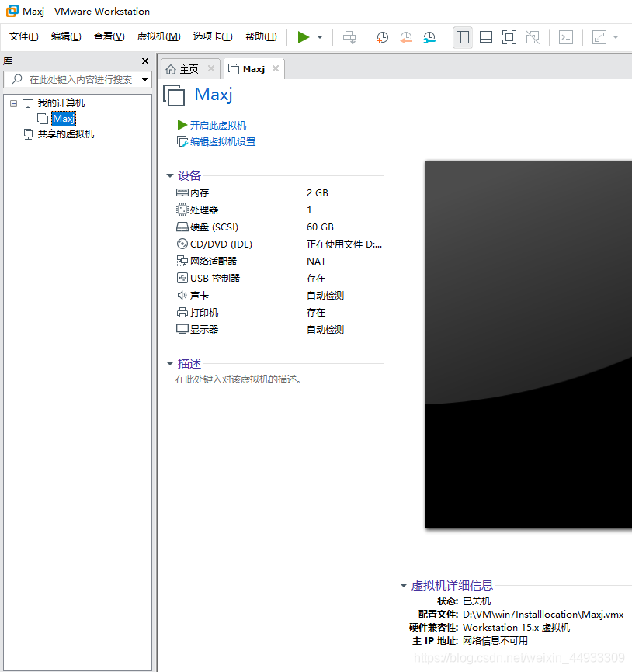
Task: Select 共享的虚拟机 in the library tree
Action: 65,134
